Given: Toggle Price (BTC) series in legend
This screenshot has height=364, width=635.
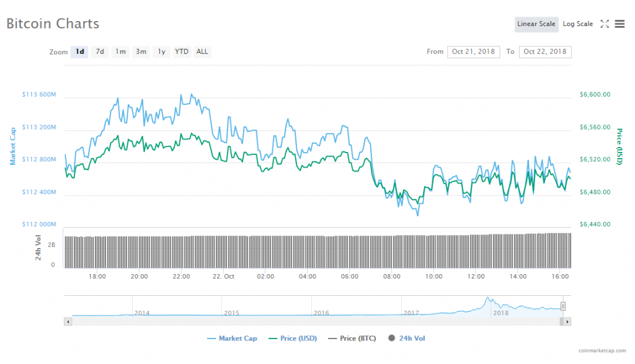Looking at the screenshot, I should coord(354,339).
